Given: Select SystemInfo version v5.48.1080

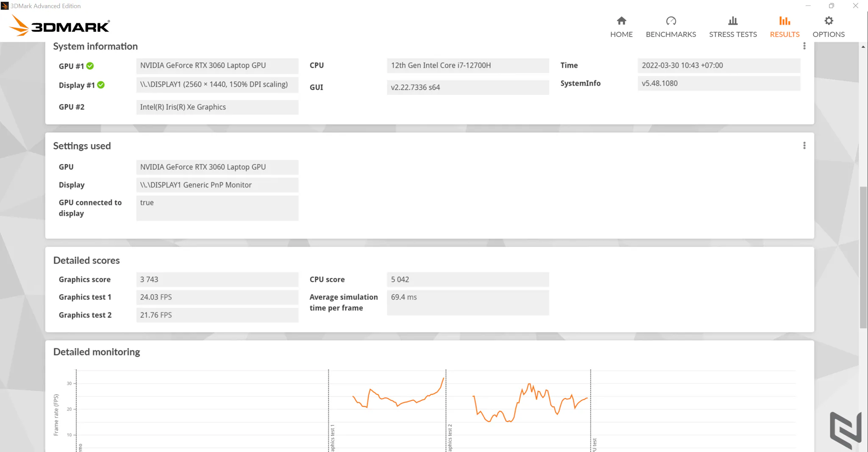Looking at the screenshot, I should click(x=719, y=83).
